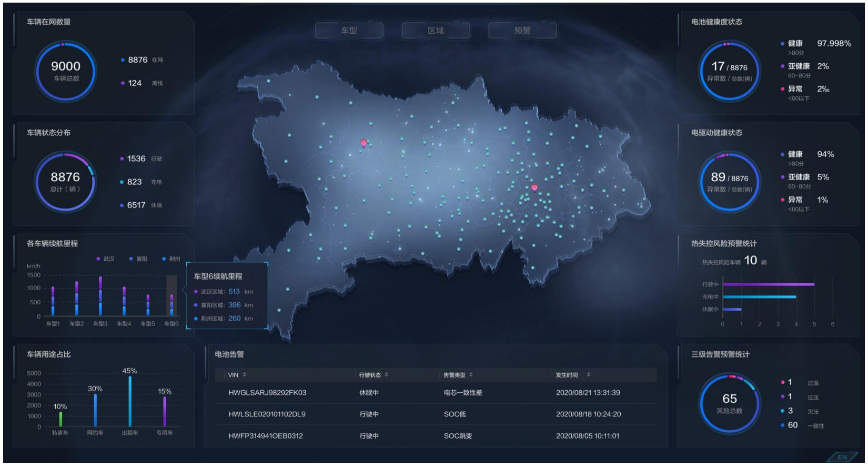
Task: Open the 车型 filter at top
Action: pos(349,31)
